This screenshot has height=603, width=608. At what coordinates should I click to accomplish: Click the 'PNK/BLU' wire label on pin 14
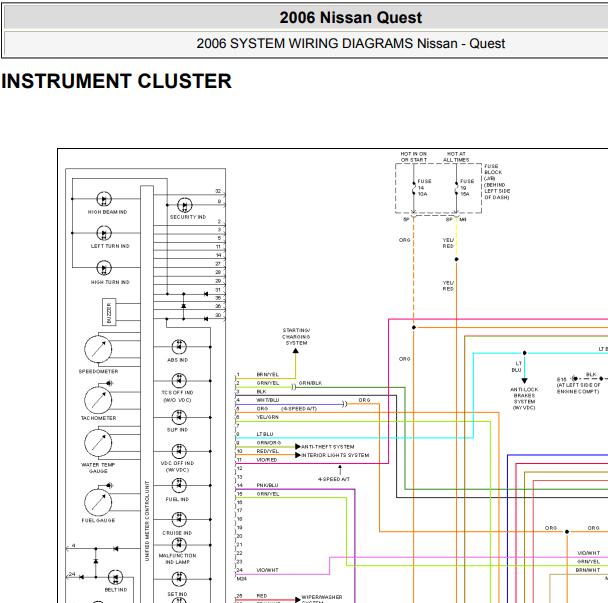[268, 486]
